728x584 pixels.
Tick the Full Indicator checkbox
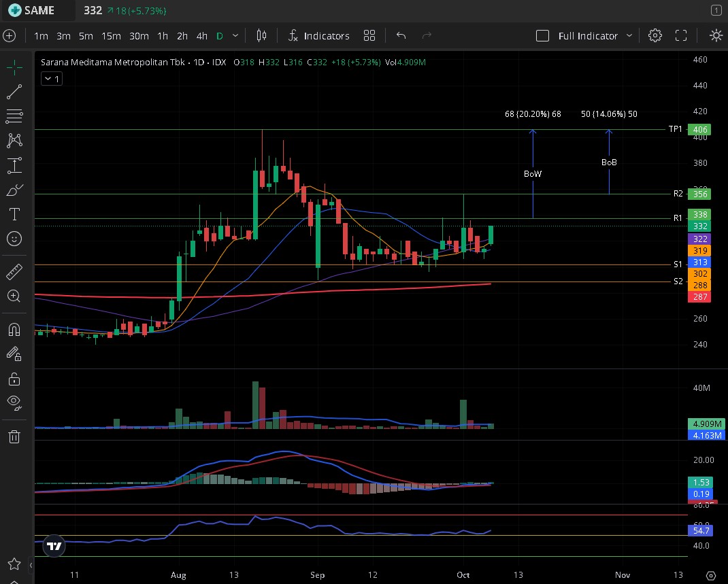(x=542, y=35)
